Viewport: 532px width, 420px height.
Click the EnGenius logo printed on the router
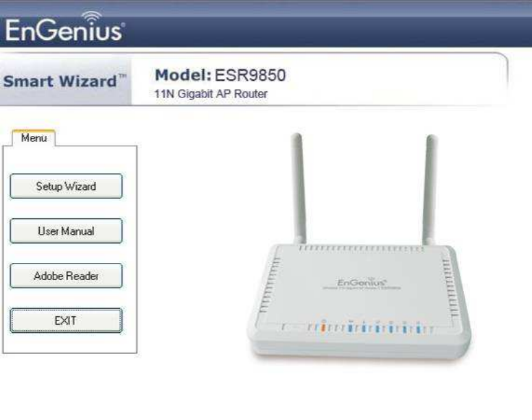coord(361,282)
